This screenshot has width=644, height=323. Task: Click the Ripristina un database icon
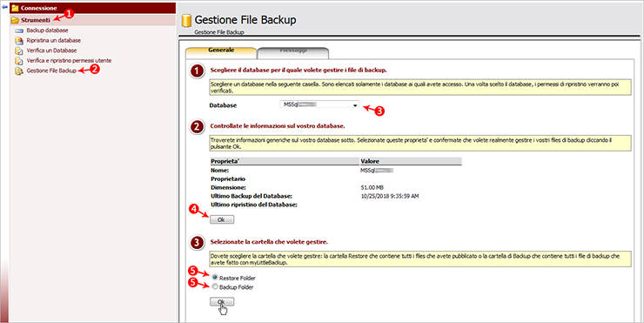pos(19,40)
